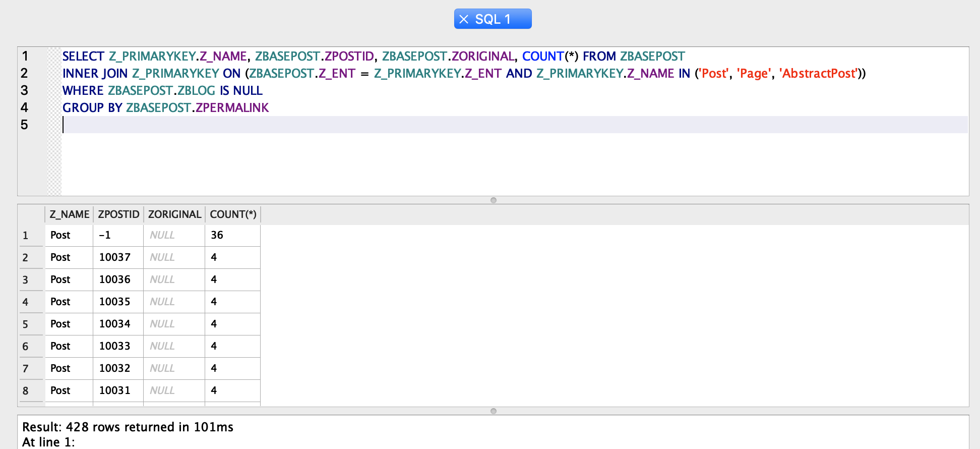This screenshot has width=980, height=449.
Task: Click the COUNT cell showing 36
Action: click(232, 235)
